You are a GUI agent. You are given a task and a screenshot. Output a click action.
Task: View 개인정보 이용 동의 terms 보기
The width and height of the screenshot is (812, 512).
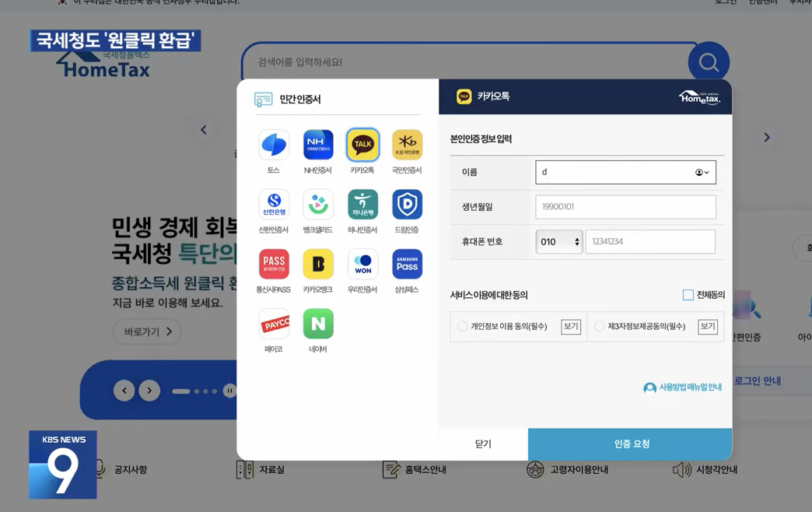571,327
